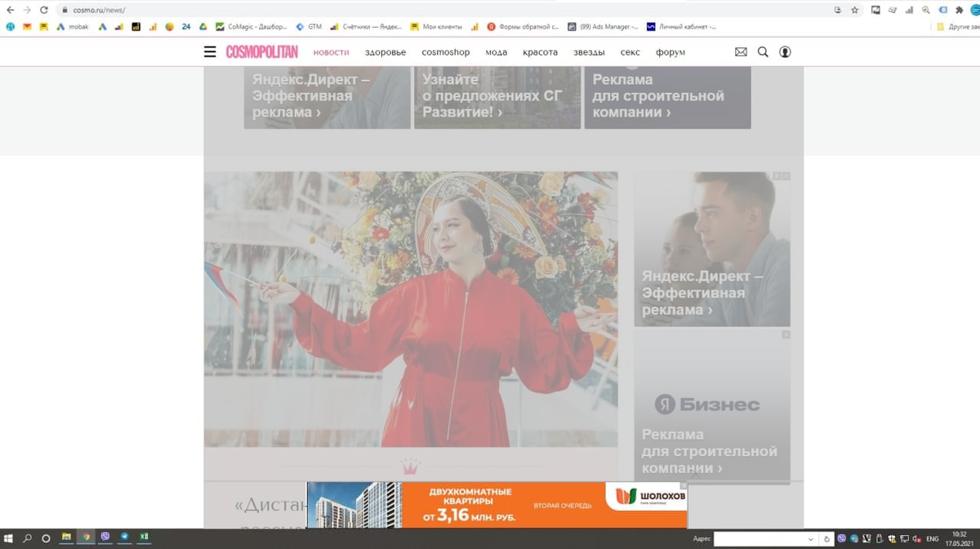
Task: Open the Шолохов двухкомнатные квартиры banner
Action: 497,505
